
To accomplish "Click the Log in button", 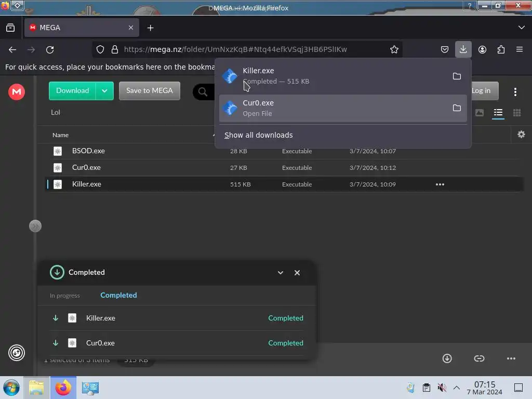I will tap(481, 91).
